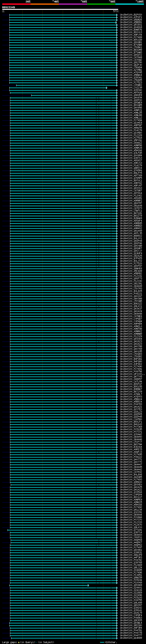The width and height of the screenshot is (146, 644).
Task: Open hit UniRef100_A7P1F1
Action: [131, 17]
